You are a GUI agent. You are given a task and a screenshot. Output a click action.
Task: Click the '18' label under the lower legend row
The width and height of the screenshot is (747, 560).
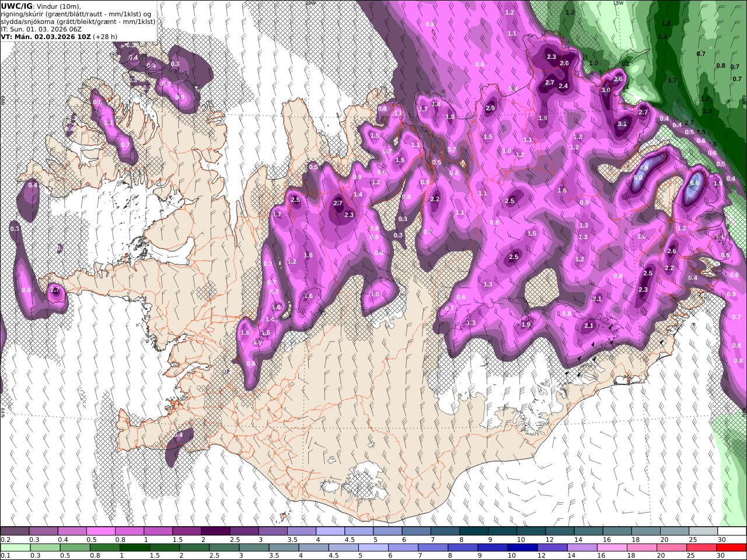click(631, 555)
